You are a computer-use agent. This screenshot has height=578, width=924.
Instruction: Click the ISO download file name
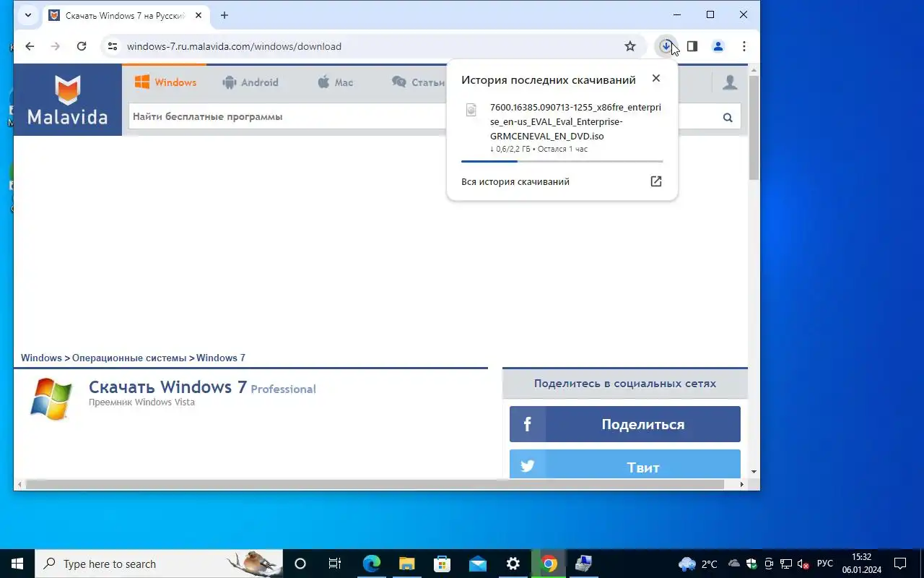(x=575, y=121)
